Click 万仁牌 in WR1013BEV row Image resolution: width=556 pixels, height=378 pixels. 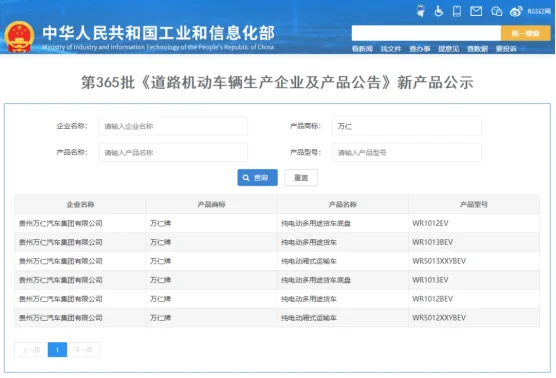(160, 242)
